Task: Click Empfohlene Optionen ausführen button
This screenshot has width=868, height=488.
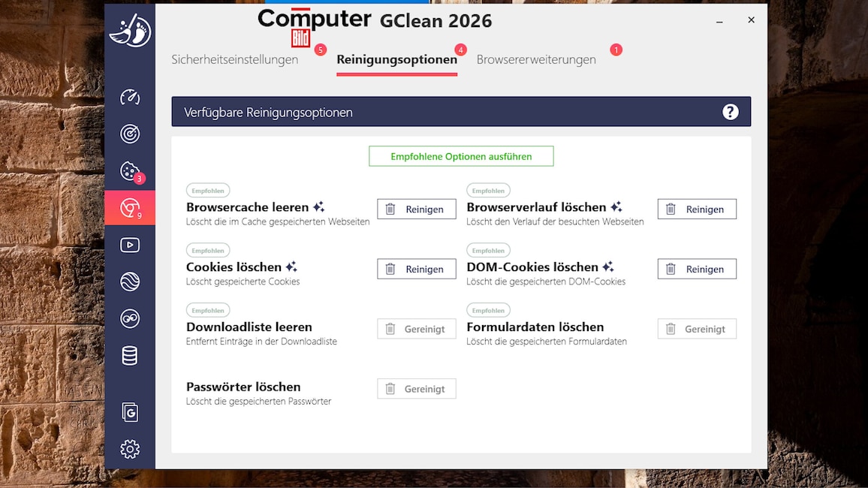Action: [461, 156]
